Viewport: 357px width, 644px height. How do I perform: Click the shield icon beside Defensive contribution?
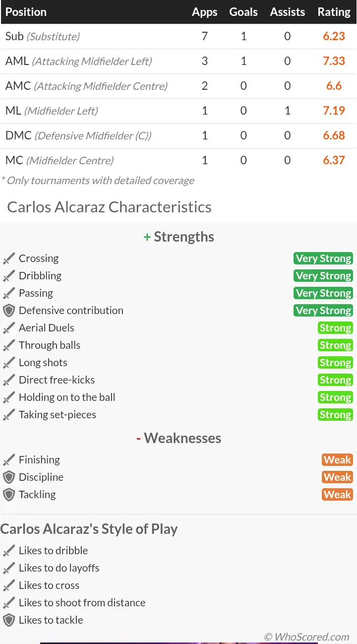9,311
